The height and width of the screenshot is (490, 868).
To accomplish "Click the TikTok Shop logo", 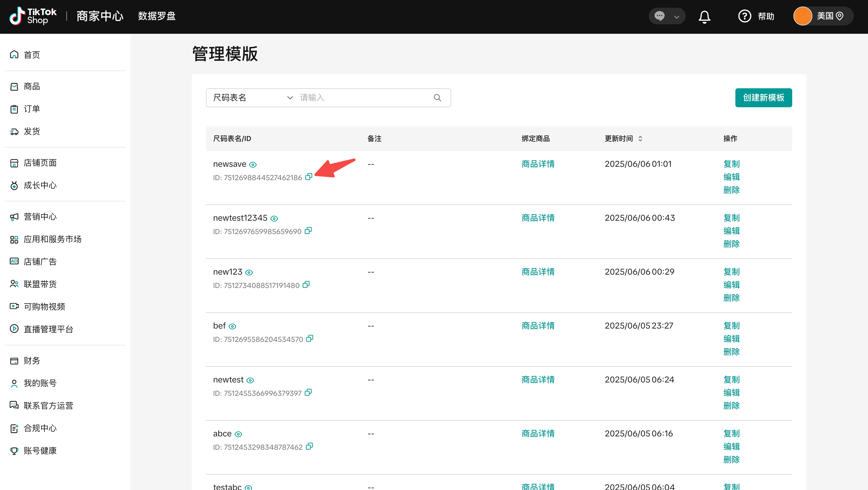I will pyautogui.click(x=33, y=16).
